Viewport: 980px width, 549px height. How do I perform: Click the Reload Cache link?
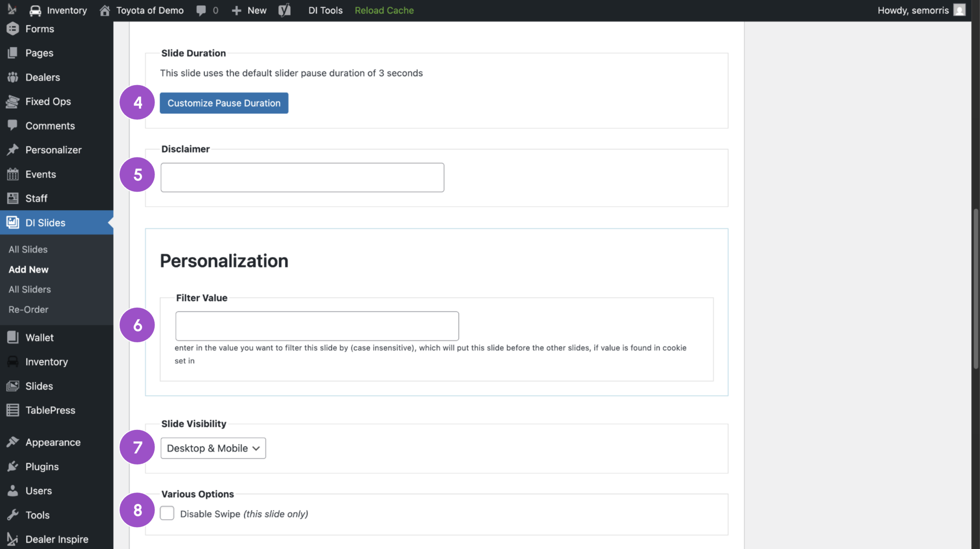[384, 10]
